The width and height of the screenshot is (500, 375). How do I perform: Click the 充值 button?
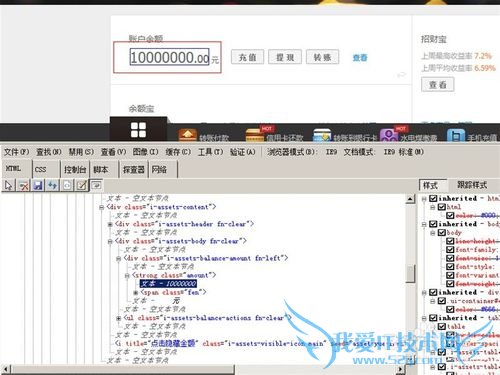[x=248, y=57]
